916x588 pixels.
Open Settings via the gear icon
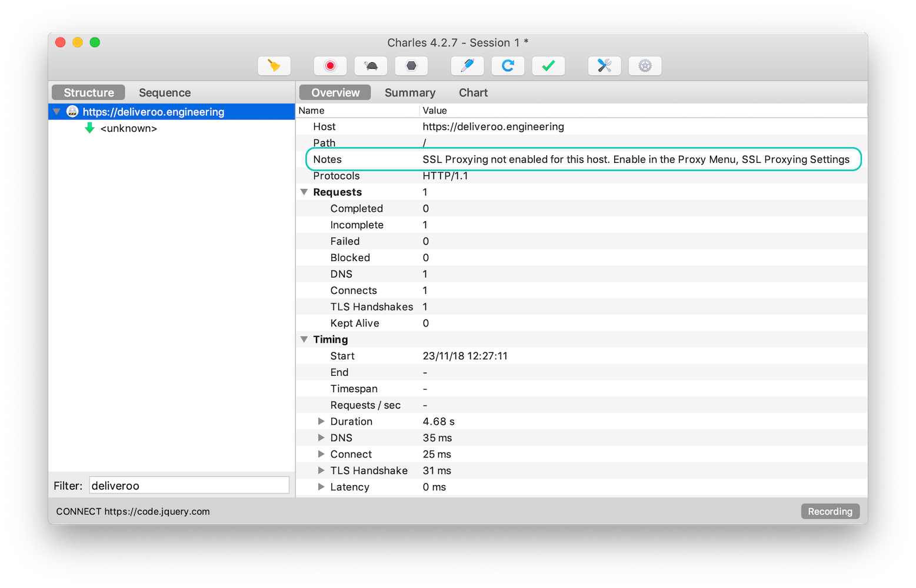point(645,66)
